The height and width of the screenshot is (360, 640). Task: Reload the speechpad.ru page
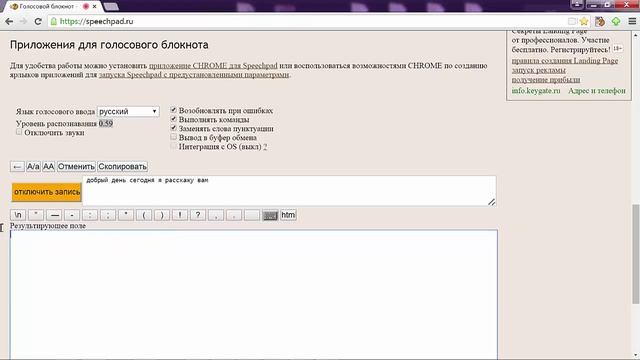[x=38, y=21]
